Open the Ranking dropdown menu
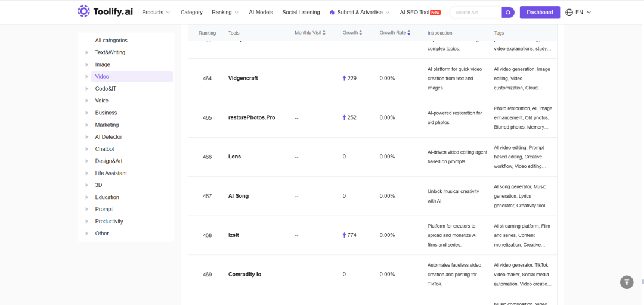This screenshot has height=305, width=644. click(225, 13)
